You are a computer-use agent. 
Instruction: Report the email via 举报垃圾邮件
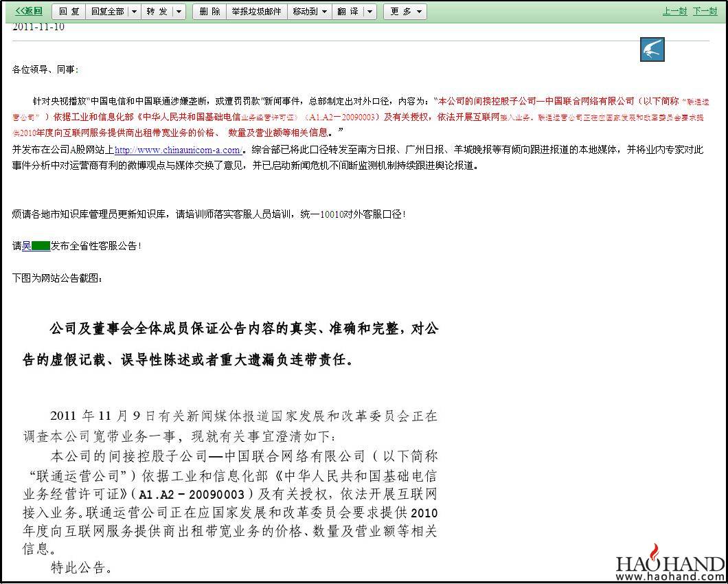tap(257, 12)
